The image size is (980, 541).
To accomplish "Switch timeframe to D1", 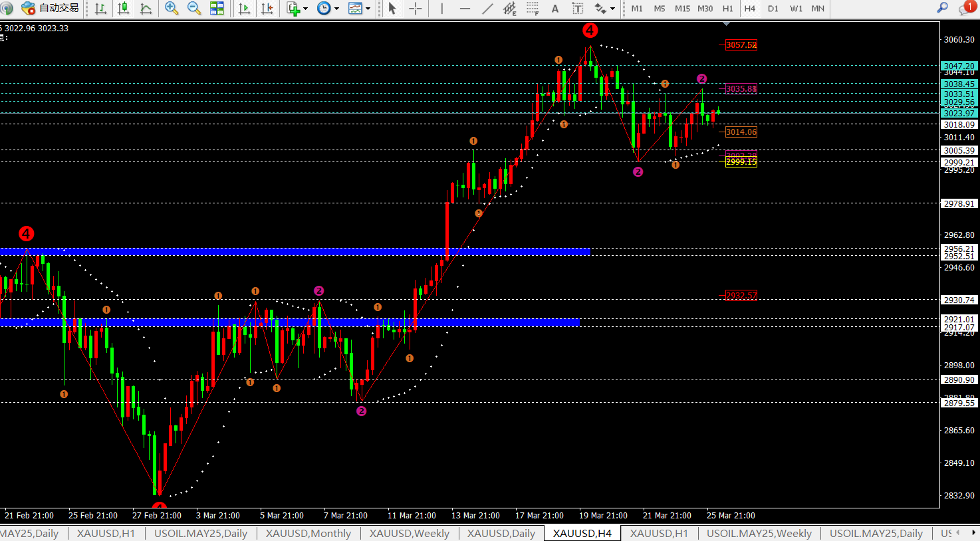I will (773, 9).
